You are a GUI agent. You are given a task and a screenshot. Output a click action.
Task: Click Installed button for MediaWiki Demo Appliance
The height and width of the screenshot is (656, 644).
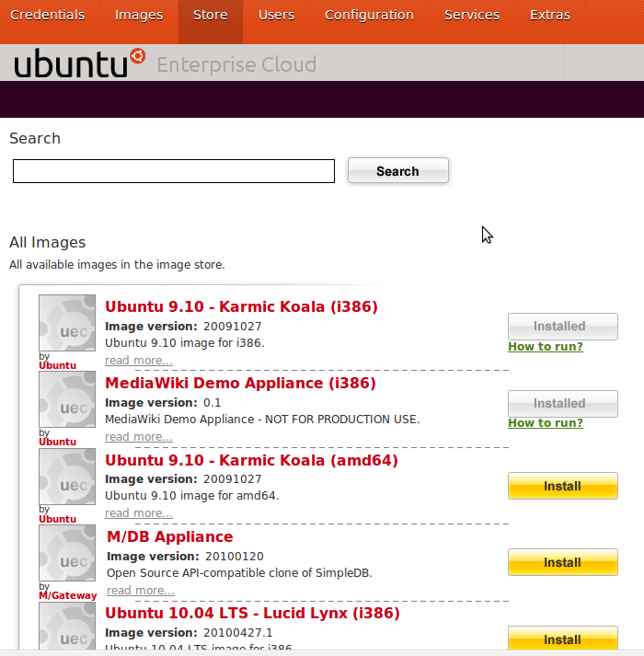tap(563, 404)
